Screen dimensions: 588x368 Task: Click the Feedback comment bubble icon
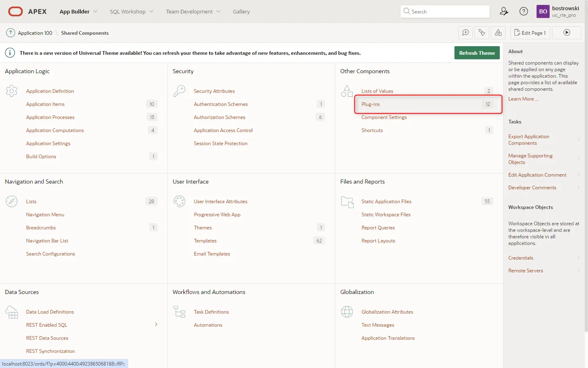pyautogui.click(x=465, y=33)
